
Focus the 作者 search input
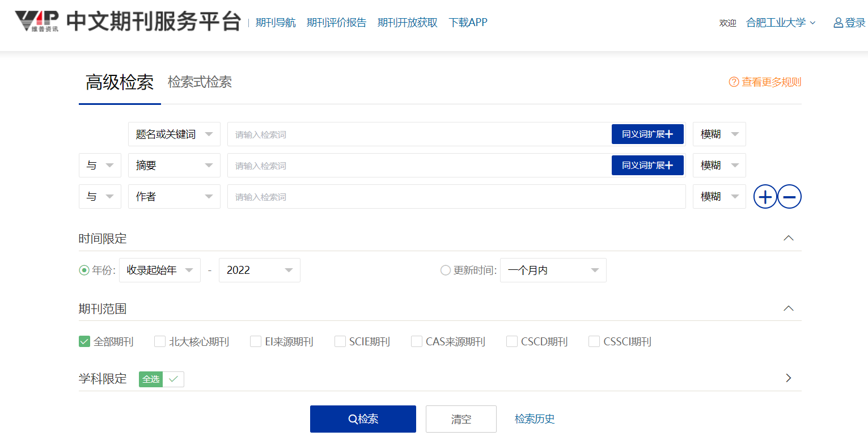point(456,197)
